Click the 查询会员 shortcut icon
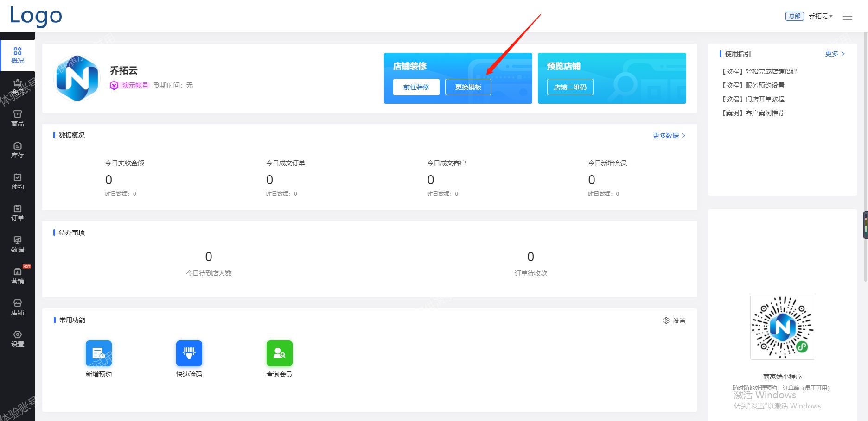The height and width of the screenshot is (421, 868). click(x=280, y=353)
